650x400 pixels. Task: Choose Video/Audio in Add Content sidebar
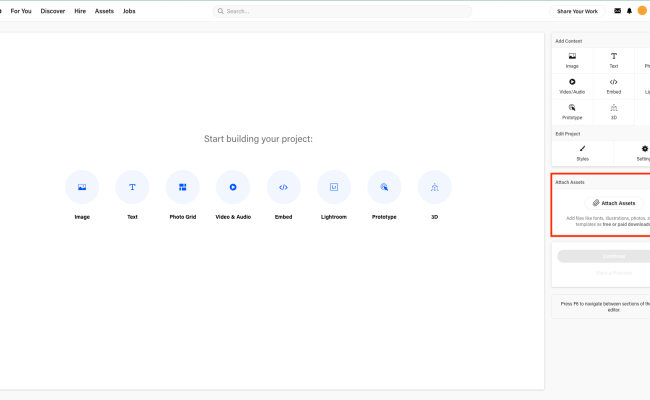point(572,86)
